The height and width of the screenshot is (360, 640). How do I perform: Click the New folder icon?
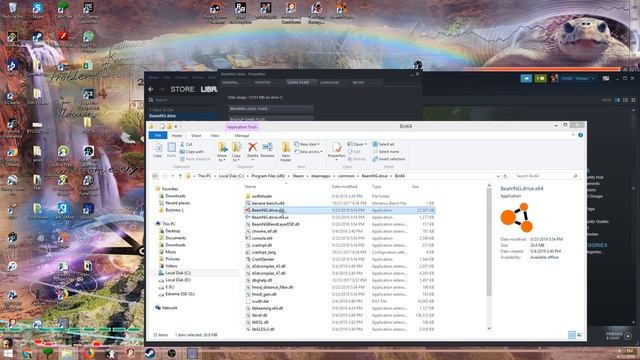coord(286,147)
